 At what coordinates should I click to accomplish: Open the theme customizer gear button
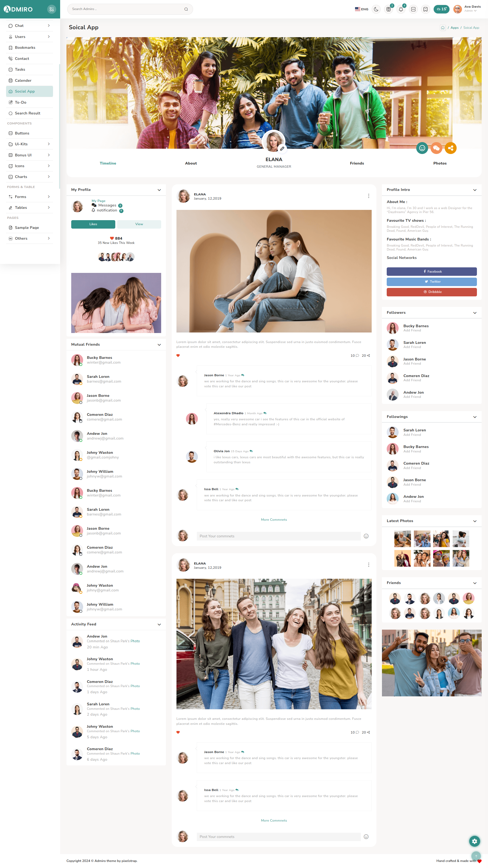pos(474,841)
